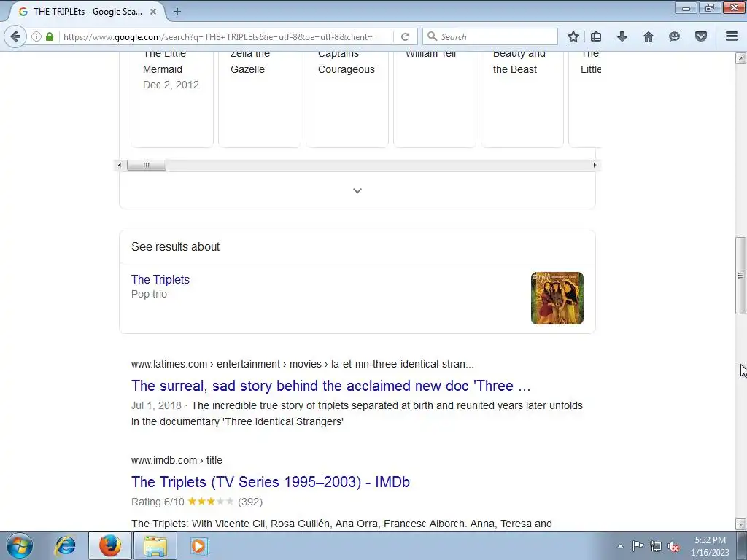
Task: Open the Windows Start button
Action: point(19,545)
